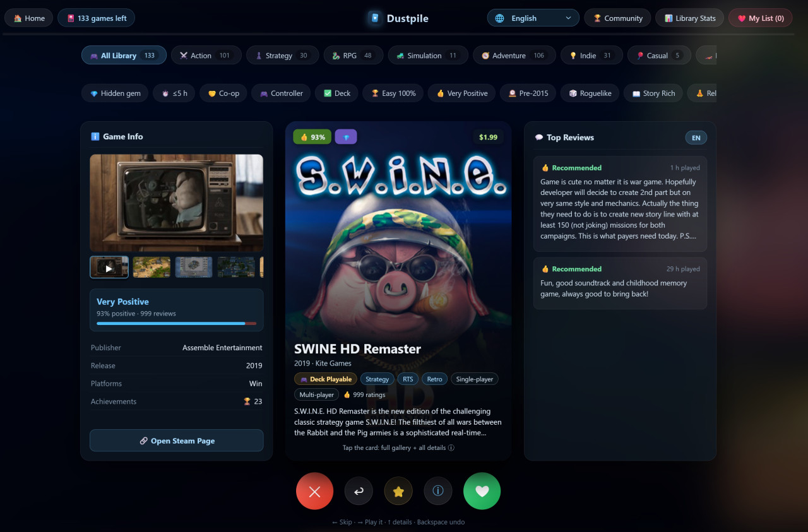Select the RPG genre tab

pos(353,56)
